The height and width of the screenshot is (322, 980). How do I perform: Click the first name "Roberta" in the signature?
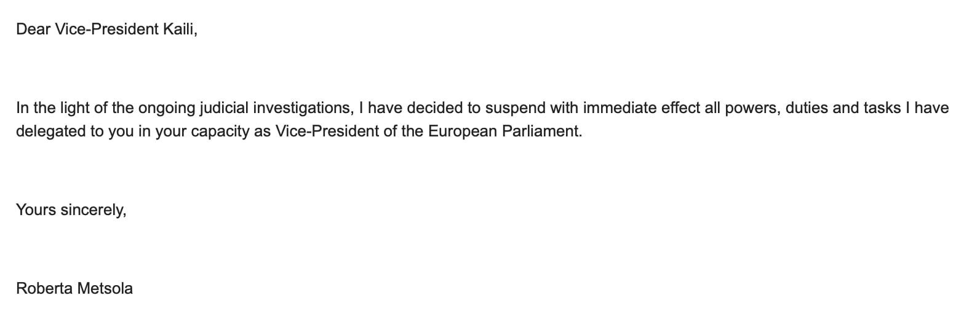click(44, 288)
